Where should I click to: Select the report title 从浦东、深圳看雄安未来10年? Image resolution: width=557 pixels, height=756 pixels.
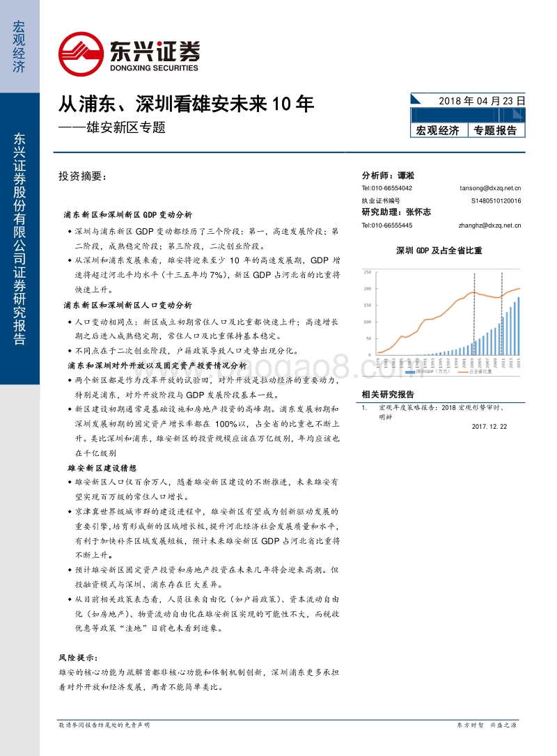point(186,104)
